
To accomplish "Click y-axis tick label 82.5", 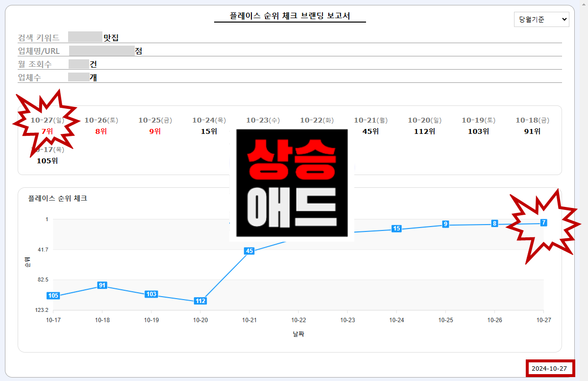I will point(43,279).
